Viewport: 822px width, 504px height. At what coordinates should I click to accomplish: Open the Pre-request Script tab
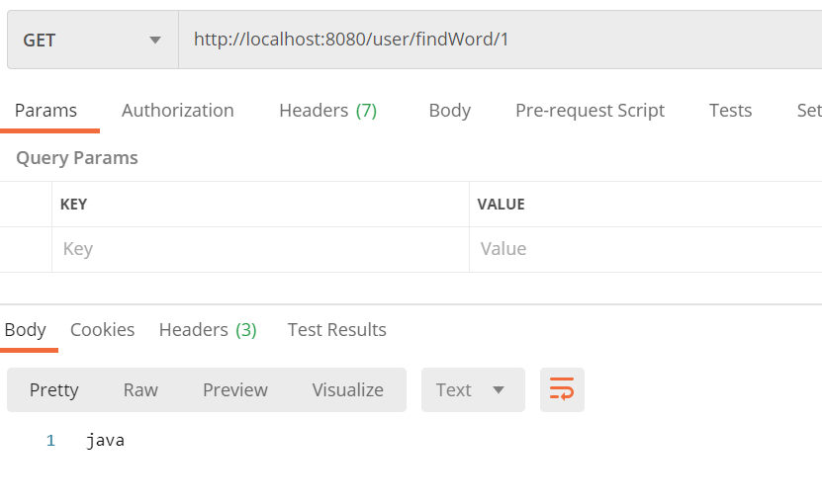coord(590,111)
